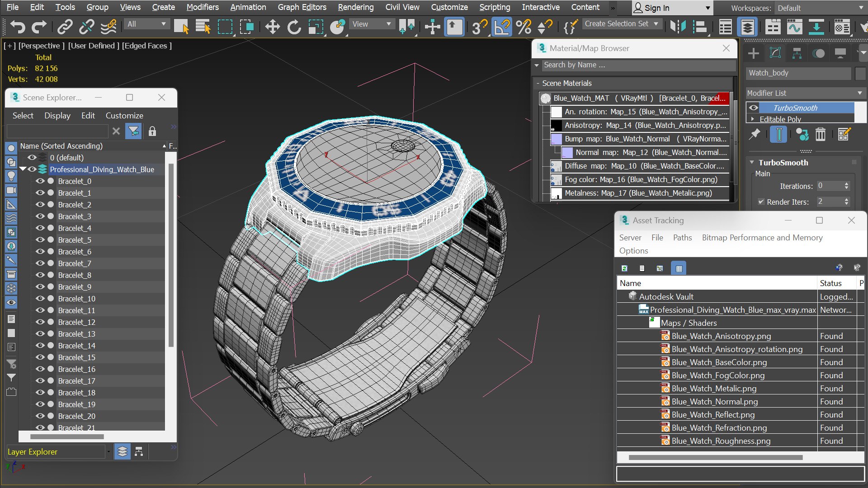Viewport: 868px width, 488px height.
Task: Pick the Select and Move tool
Action: (x=273, y=27)
